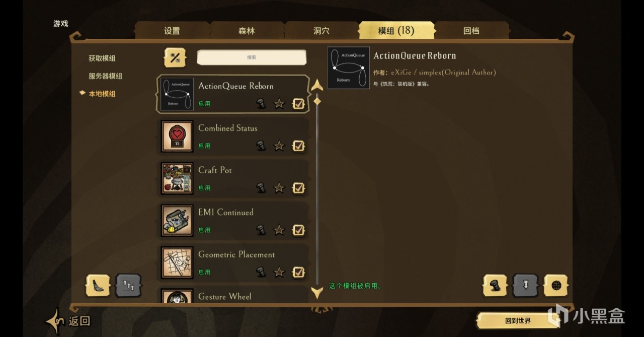Open mod configuration button in detail panel

tap(496, 286)
